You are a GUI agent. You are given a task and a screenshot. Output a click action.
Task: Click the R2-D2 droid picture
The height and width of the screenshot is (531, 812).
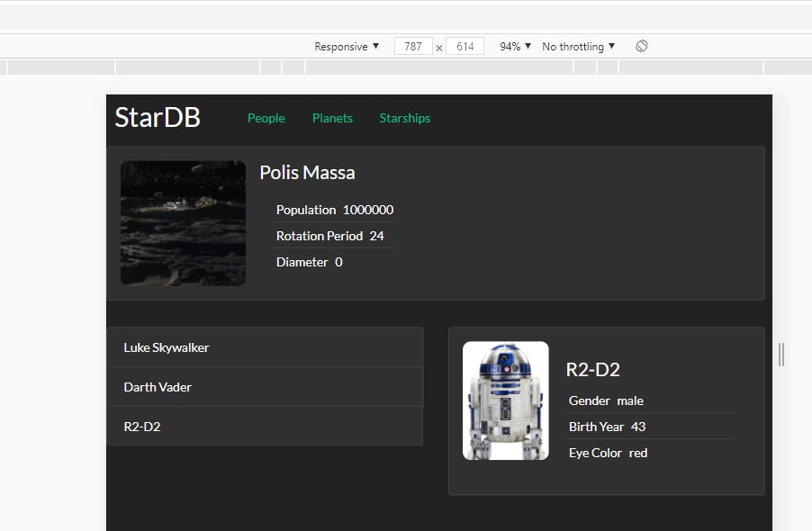(x=505, y=400)
